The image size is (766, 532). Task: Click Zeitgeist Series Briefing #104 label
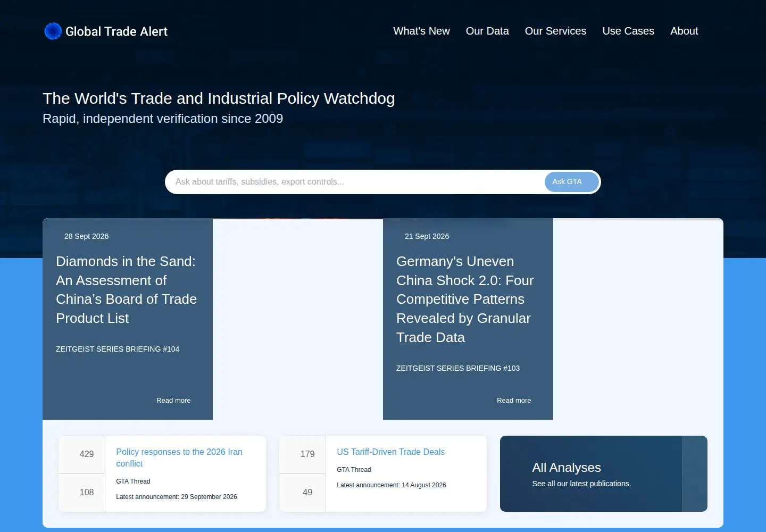118,349
